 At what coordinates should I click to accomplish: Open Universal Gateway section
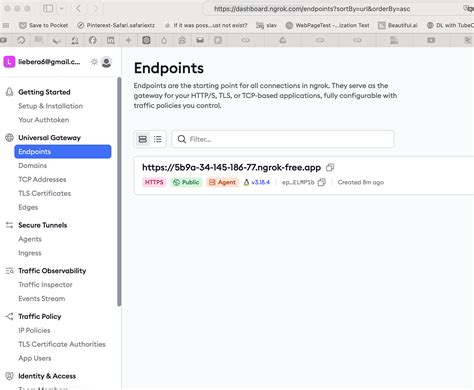point(50,138)
